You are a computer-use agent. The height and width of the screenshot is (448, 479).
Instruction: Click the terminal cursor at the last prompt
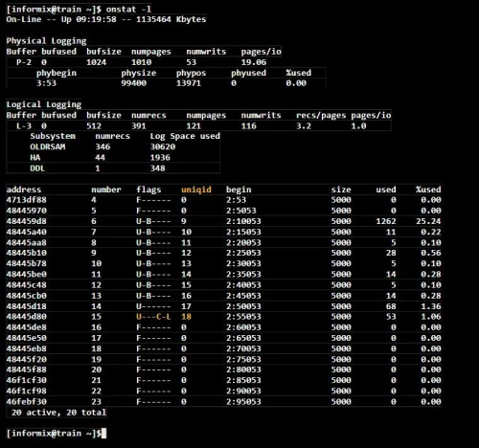point(103,434)
